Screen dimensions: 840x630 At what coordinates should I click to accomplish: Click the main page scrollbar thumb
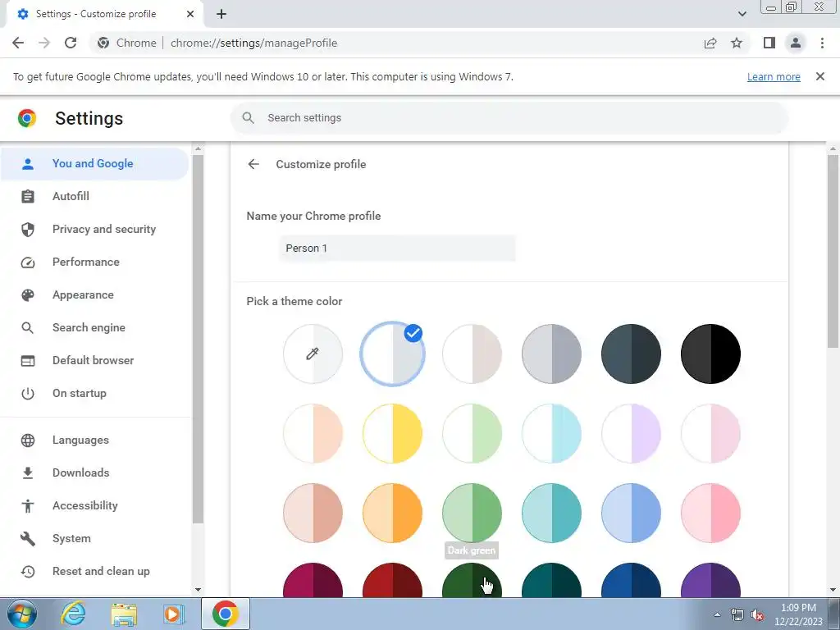point(833,251)
